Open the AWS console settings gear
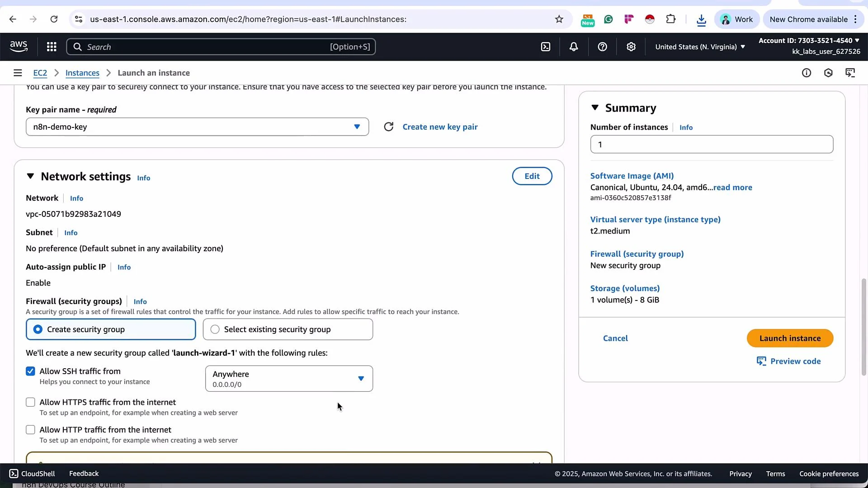The width and height of the screenshot is (868, 488). pyautogui.click(x=631, y=47)
